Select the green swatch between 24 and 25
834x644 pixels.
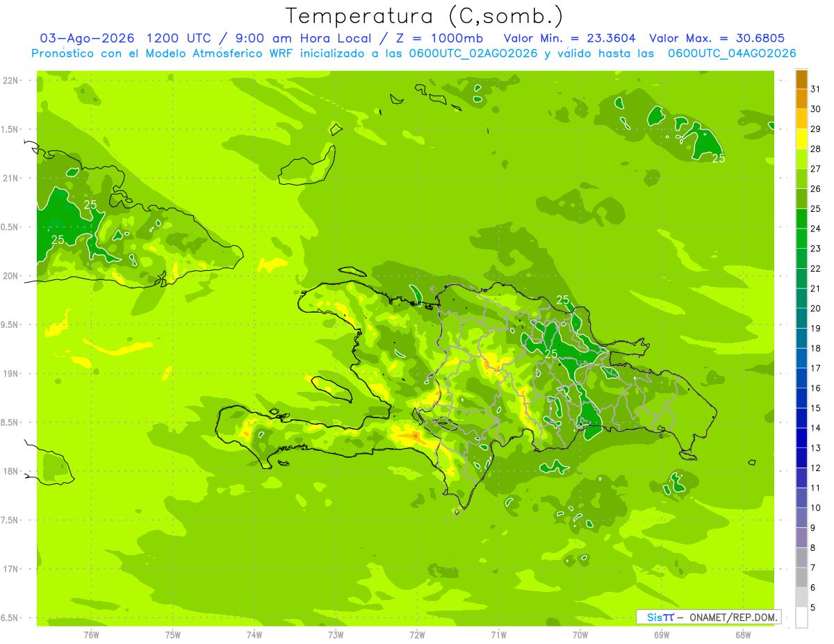click(801, 219)
